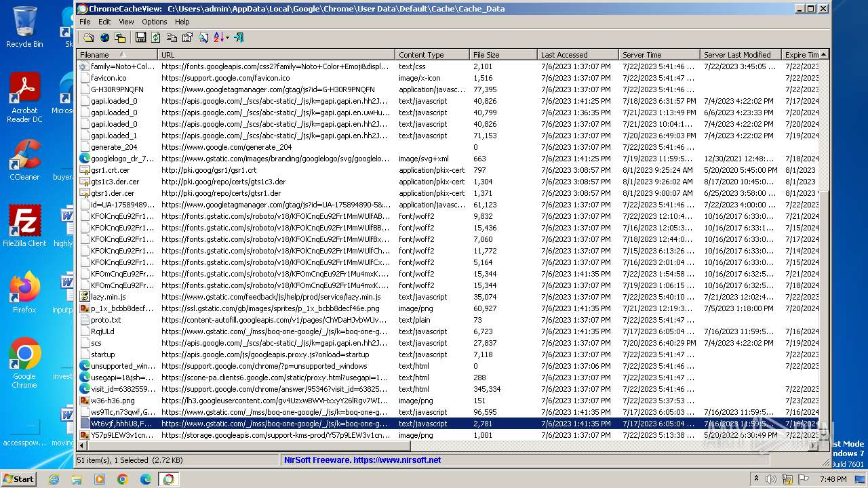Viewport: 868px width, 488px height.
Task: Sort by the Last Accessed column header
Action: (x=578, y=55)
